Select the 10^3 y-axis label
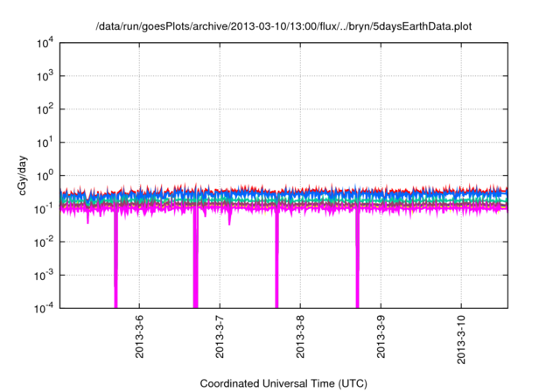Viewport: 560px width, 392px height. [45, 76]
